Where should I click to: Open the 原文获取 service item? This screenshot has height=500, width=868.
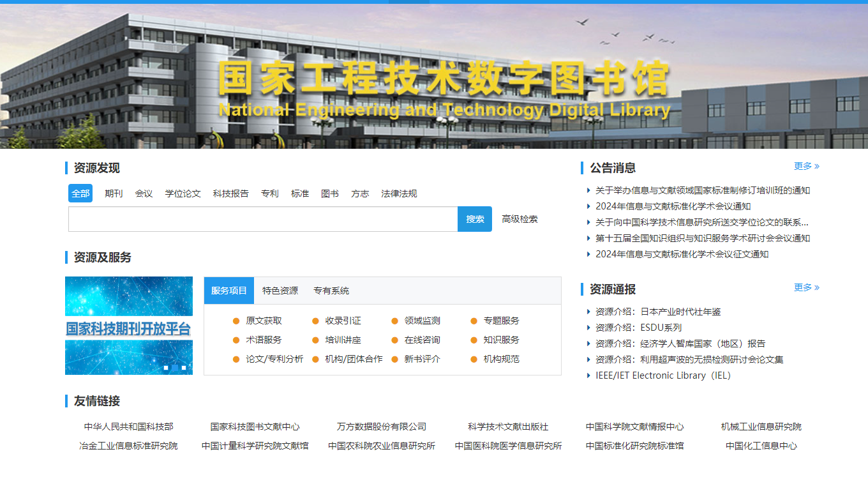pyautogui.click(x=264, y=321)
